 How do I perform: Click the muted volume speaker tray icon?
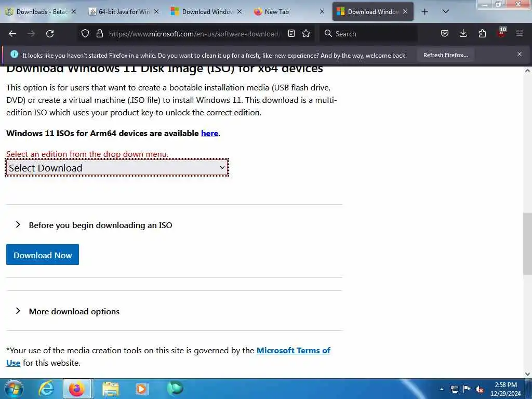point(480,389)
